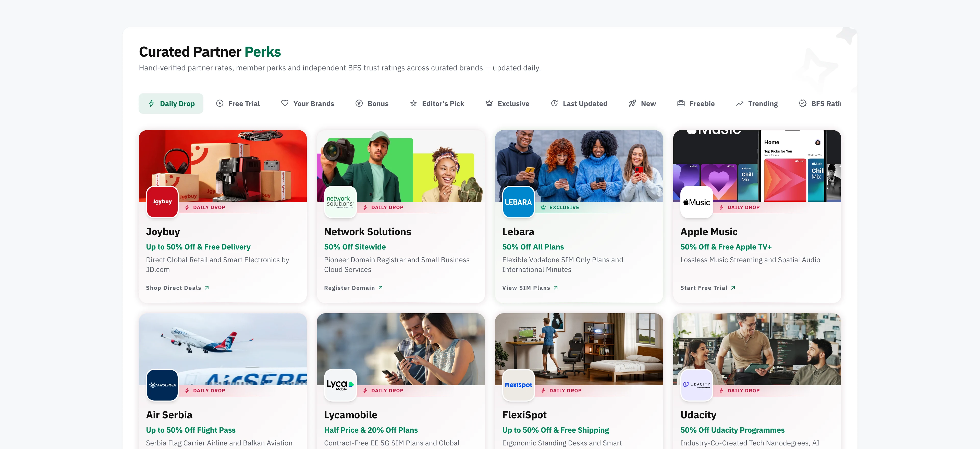Click the Apple Music card title
Image resolution: width=980 pixels, height=449 pixels.
pyautogui.click(x=709, y=232)
